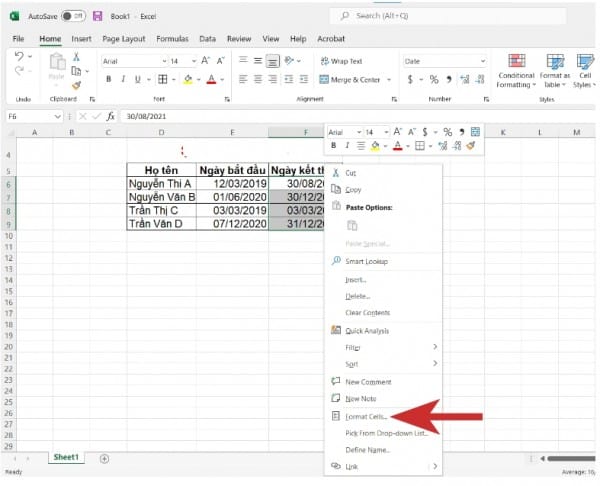
Task: Click the ribbon Fill Color bucket
Action: tap(188, 79)
